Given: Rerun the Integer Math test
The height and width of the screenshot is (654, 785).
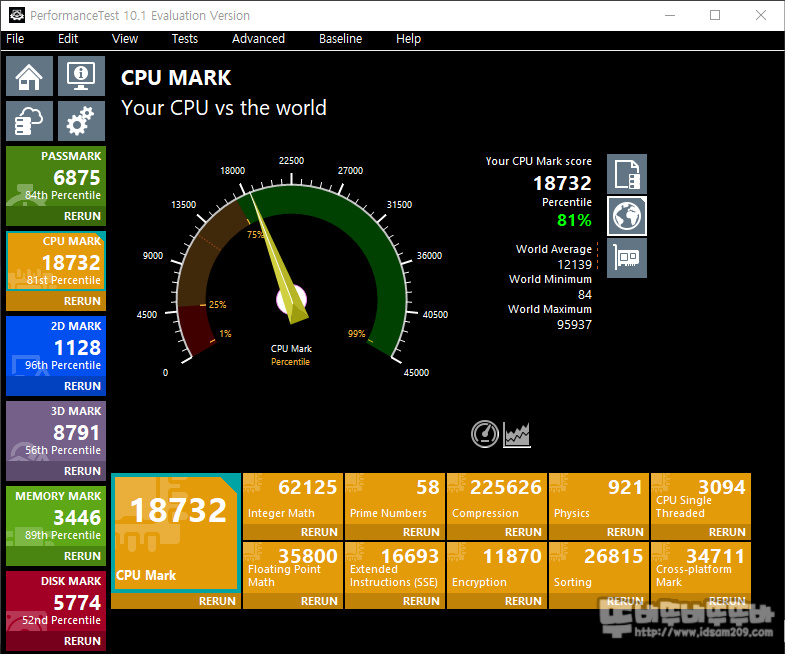Looking at the screenshot, I should click(x=319, y=532).
